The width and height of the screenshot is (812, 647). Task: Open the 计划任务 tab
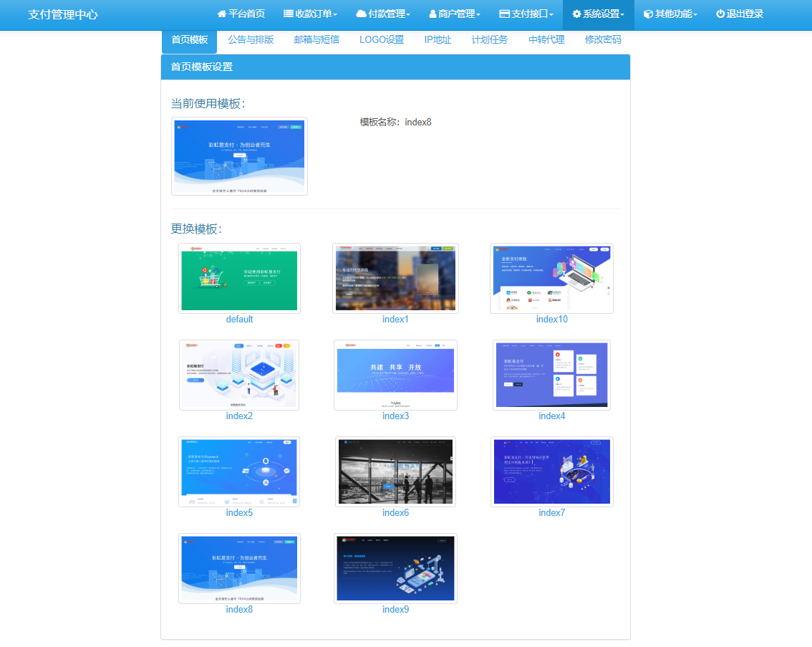tap(489, 40)
